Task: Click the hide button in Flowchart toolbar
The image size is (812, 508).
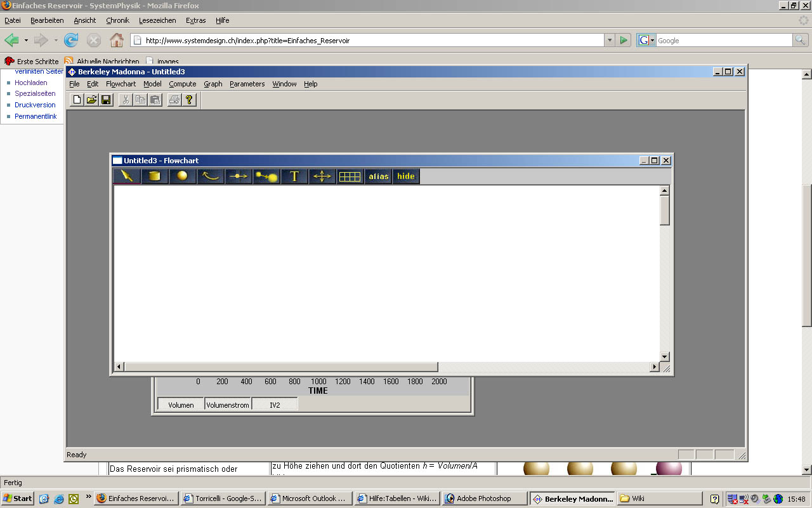Action: 406,176
